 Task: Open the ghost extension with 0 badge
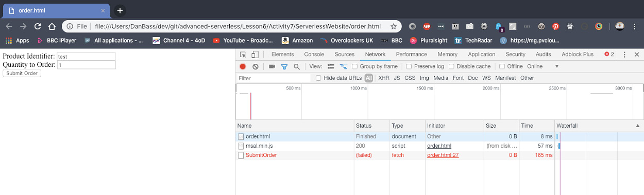[x=499, y=27]
